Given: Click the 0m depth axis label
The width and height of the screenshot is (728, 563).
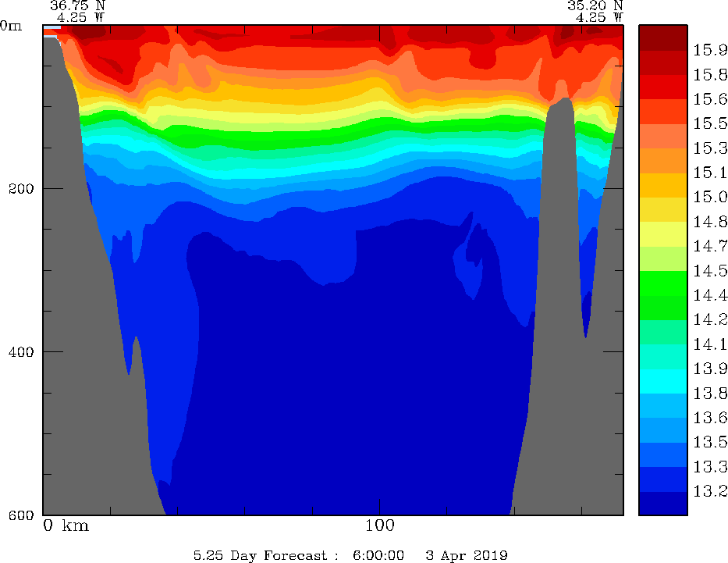Looking at the screenshot, I should coord(11,26).
